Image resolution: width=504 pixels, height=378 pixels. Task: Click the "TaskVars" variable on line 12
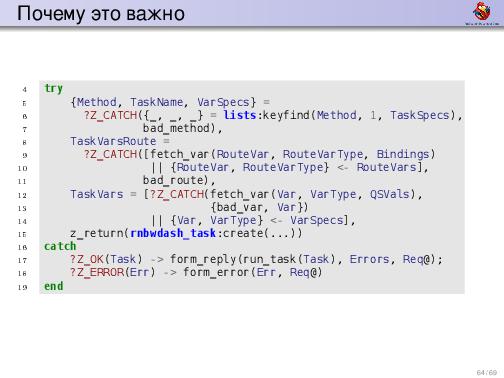tap(97, 194)
